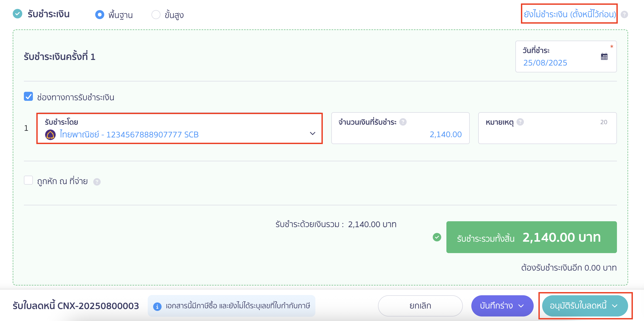This screenshot has height=321, width=644.
Task: Click the บันทึกร่าง button
Action: pyautogui.click(x=502, y=306)
